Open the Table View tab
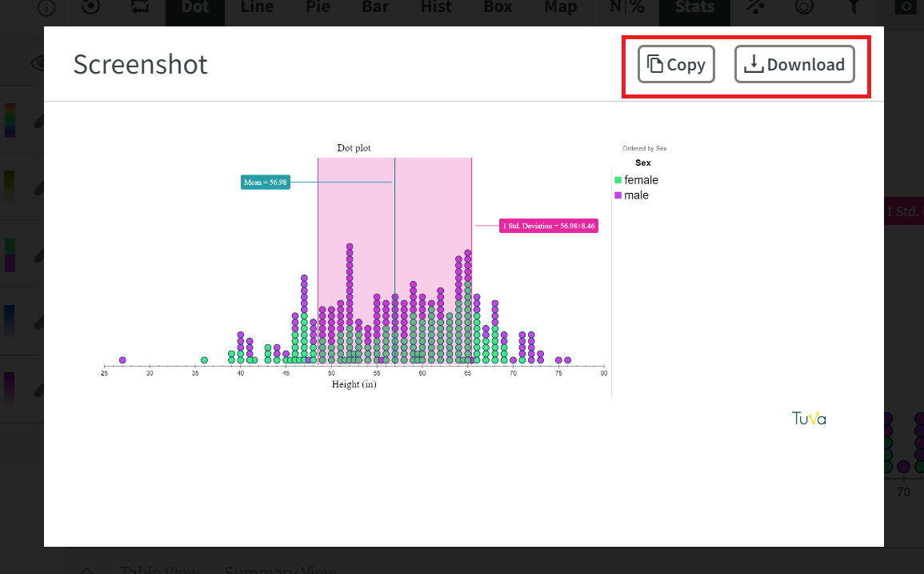The image size is (924, 574). click(x=160, y=568)
